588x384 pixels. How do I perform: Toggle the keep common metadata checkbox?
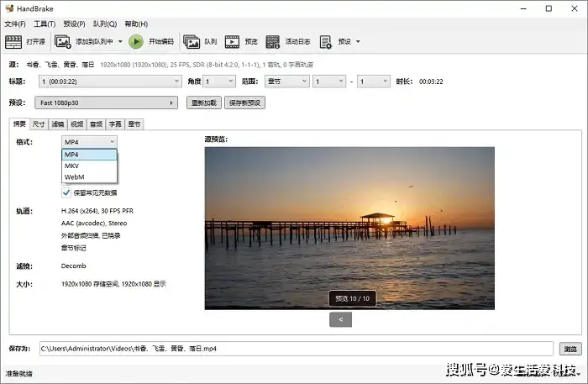pyautogui.click(x=66, y=192)
